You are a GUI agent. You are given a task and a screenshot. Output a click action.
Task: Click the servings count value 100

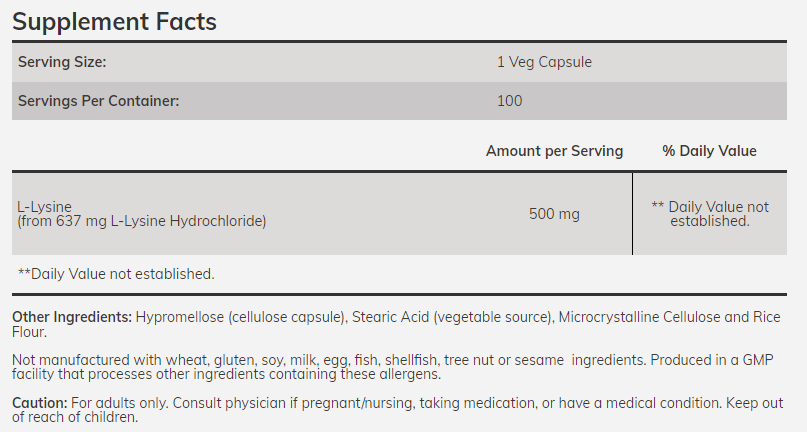(509, 100)
